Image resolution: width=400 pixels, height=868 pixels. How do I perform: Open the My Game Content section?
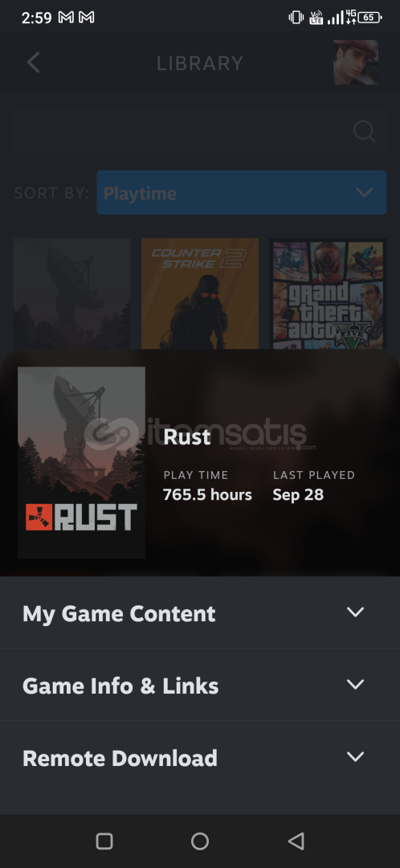click(200, 612)
